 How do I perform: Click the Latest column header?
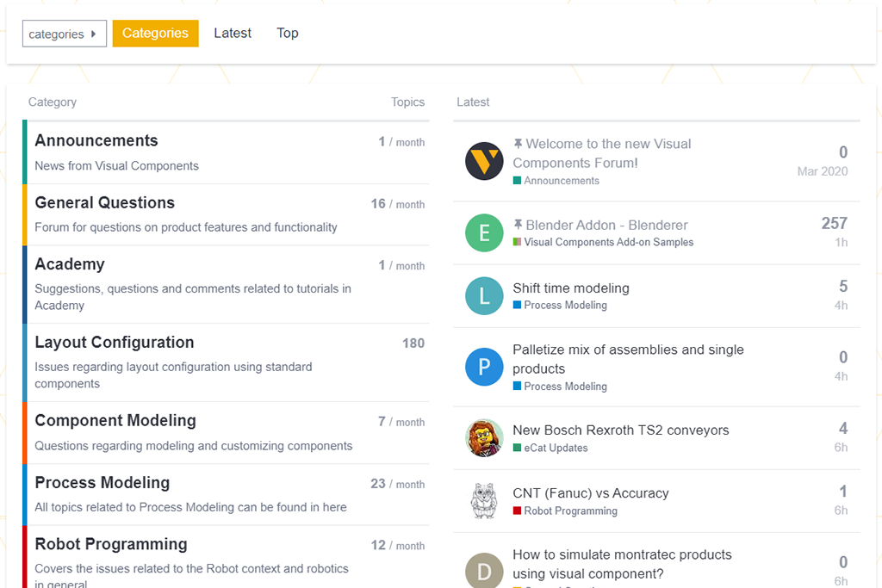(x=473, y=102)
